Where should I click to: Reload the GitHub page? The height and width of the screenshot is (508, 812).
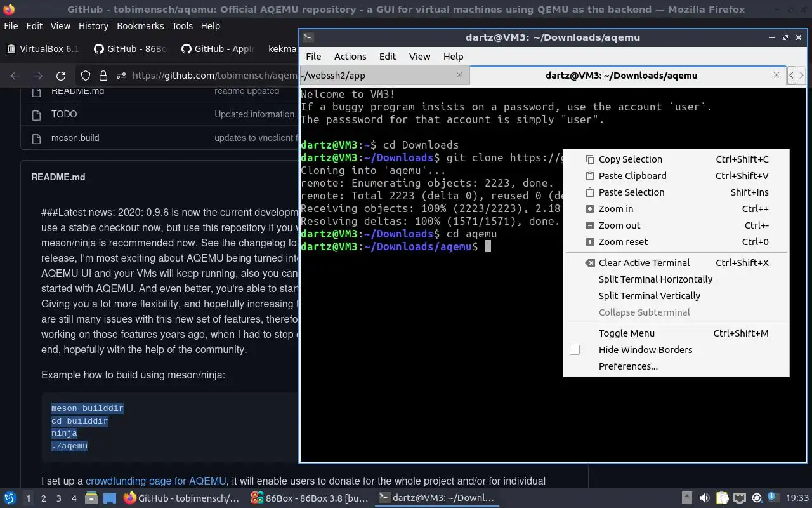(x=61, y=76)
